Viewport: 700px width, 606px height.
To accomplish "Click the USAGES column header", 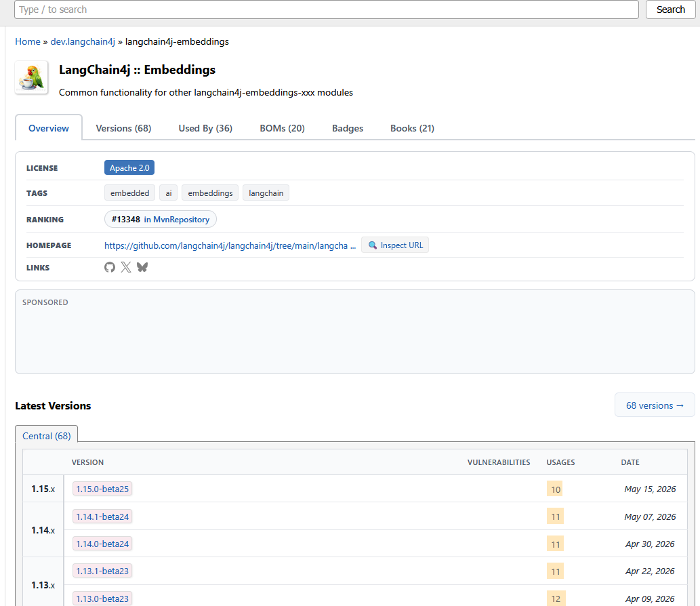I will pos(560,462).
